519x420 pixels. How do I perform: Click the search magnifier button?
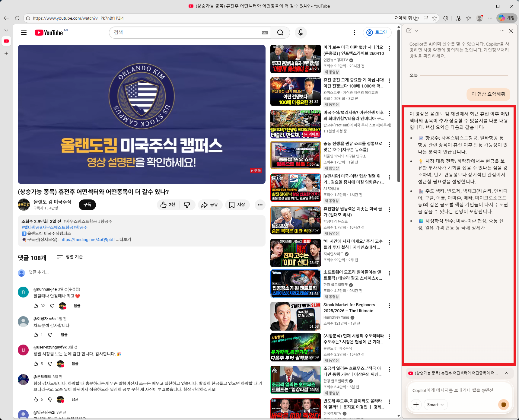coord(280,33)
